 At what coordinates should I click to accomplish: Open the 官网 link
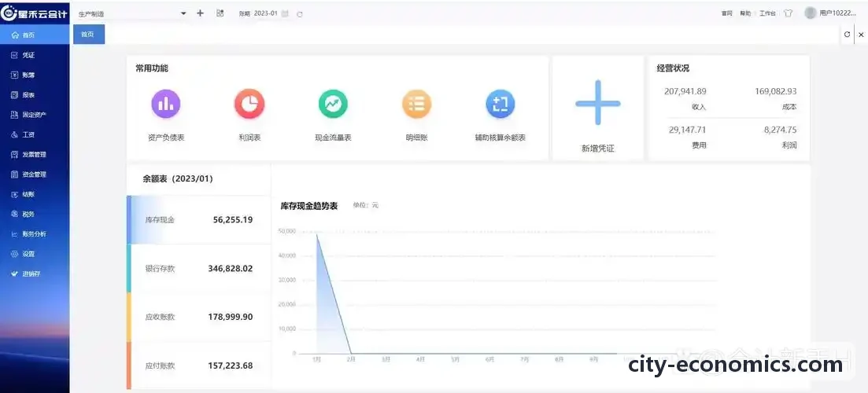(727, 13)
